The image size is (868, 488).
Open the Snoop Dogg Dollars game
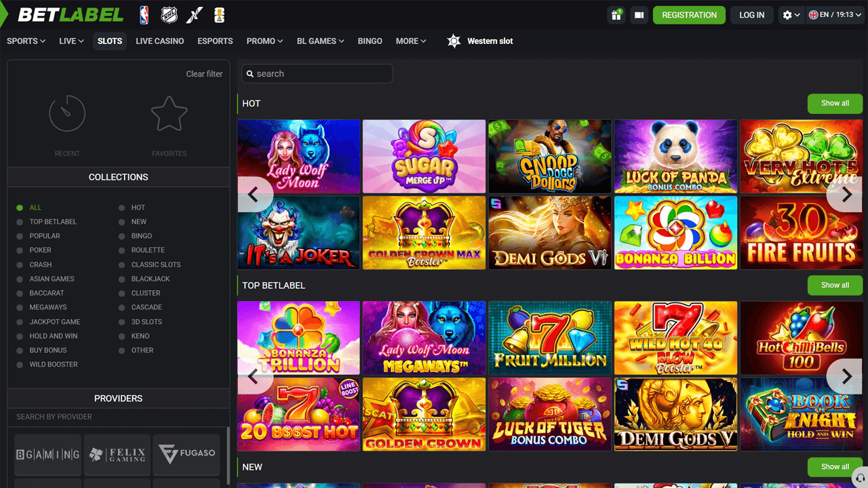click(x=550, y=157)
